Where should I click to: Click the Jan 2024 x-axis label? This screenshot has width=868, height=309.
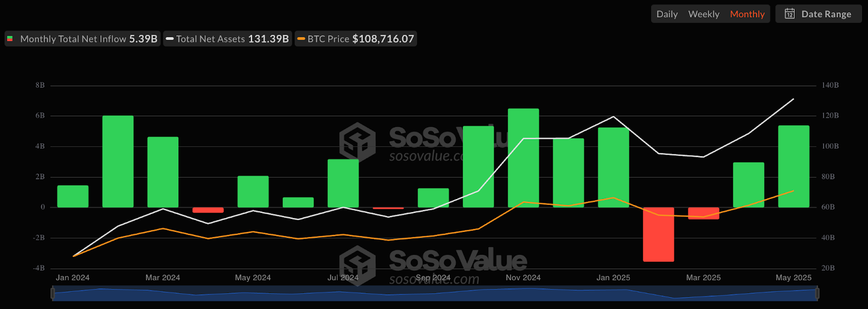pyautogui.click(x=73, y=278)
